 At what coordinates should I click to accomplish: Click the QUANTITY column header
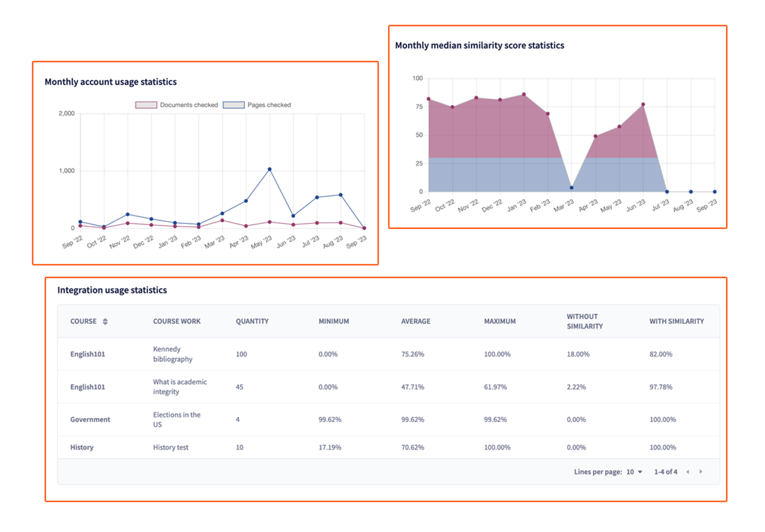click(252, 321)
